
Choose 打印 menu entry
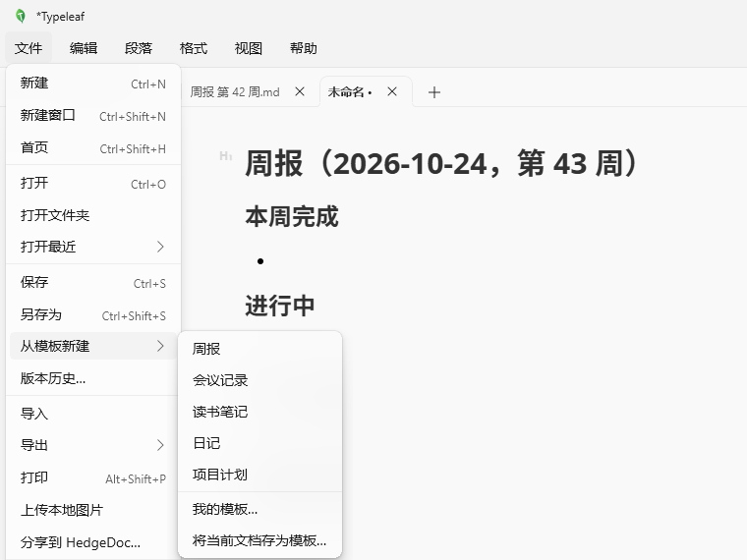93,477
